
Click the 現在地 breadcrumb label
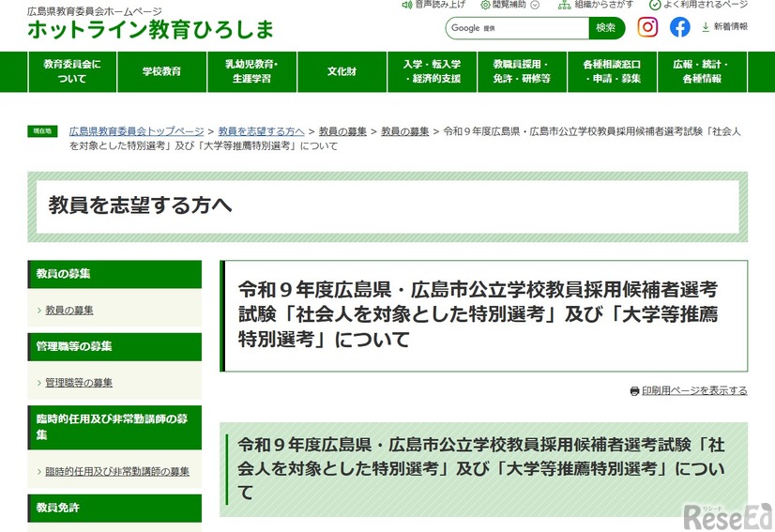tap(42, 131)
